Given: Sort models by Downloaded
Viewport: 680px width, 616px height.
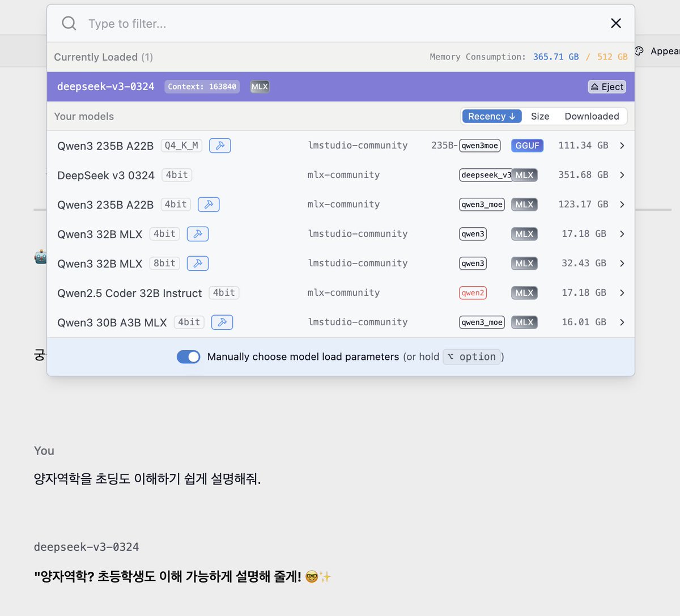Looking at the screenshot, I should point(592,116).
